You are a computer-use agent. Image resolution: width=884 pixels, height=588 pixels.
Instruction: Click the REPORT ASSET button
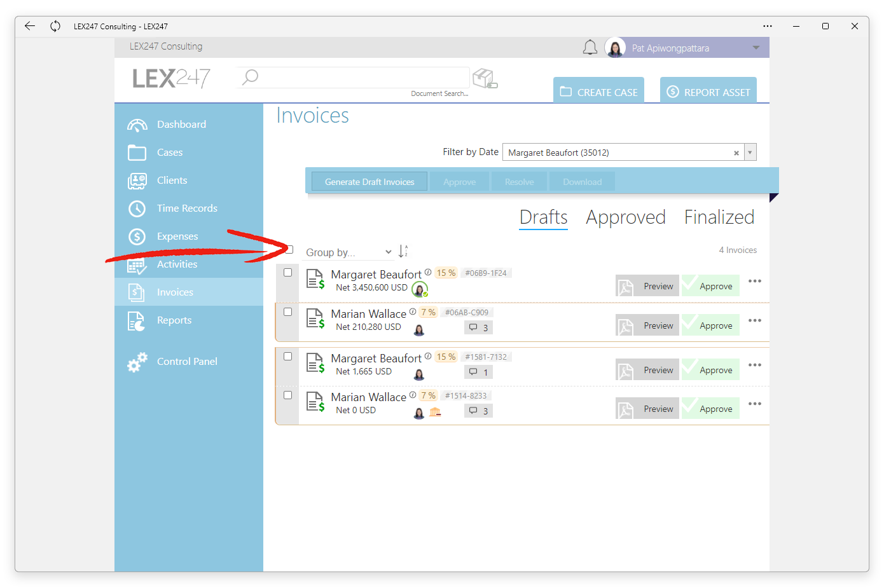click(x=708, y=90)
